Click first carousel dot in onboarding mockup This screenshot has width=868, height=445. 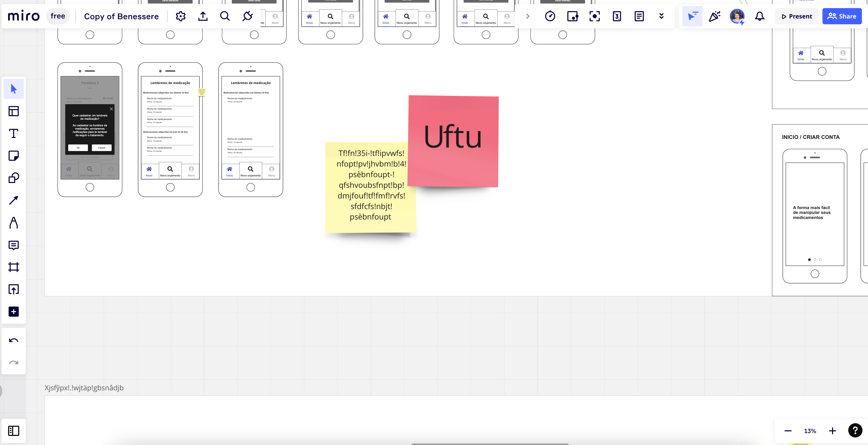point(809,260)
